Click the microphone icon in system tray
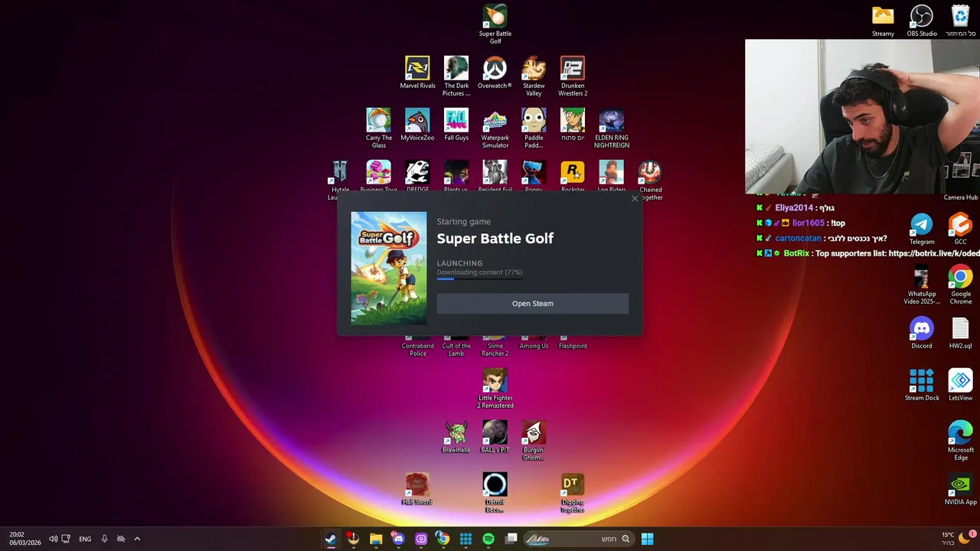 point(105,539)
